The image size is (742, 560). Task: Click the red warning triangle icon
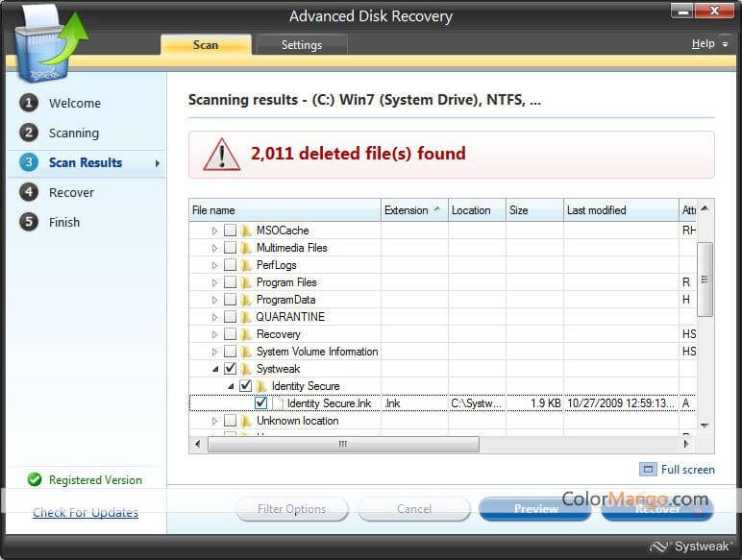pos(222,154)
